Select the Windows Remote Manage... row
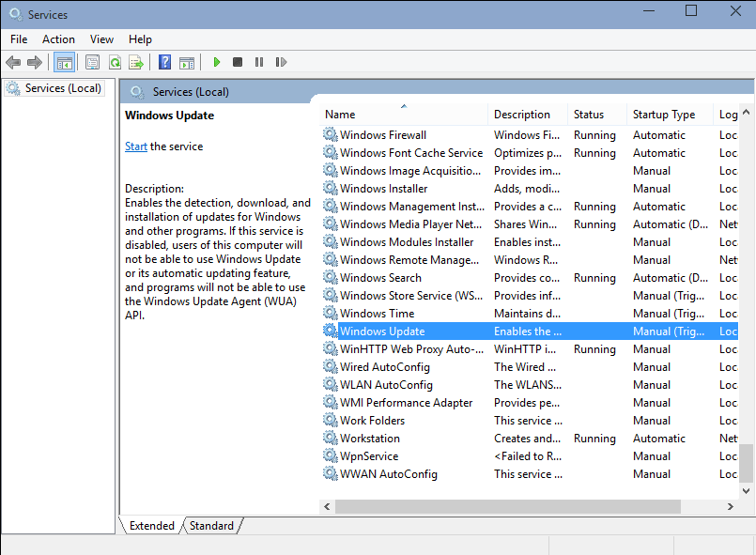This screenshot has width=756, height=555. pyautogui.click(x=529, y=259)
